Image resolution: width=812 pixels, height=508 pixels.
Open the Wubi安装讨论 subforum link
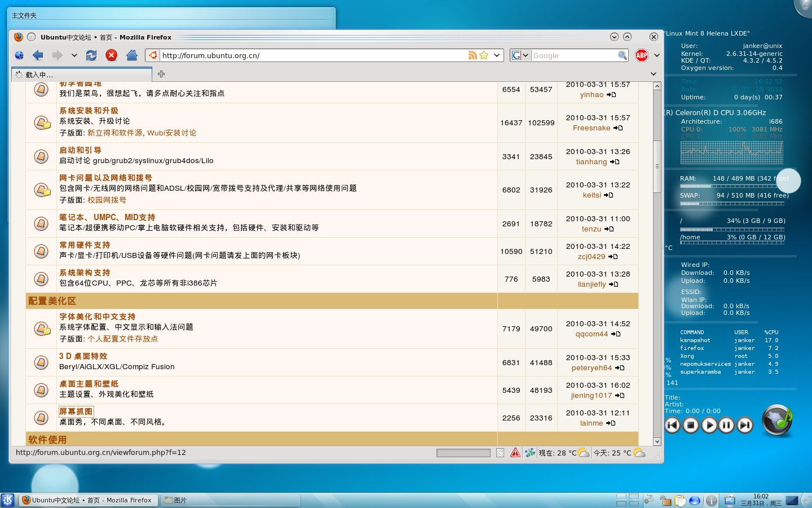(x=172, y=133)
